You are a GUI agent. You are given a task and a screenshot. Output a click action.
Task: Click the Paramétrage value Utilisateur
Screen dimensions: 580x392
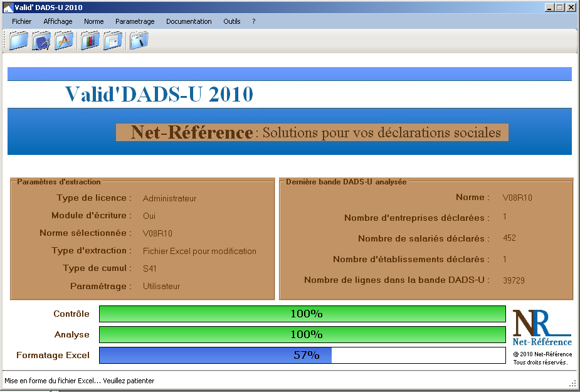click(x=161, y=286)
